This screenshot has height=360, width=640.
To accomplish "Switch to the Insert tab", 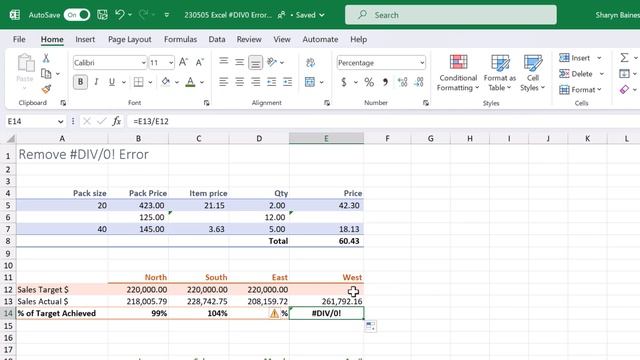I will [x=85, y=40].
